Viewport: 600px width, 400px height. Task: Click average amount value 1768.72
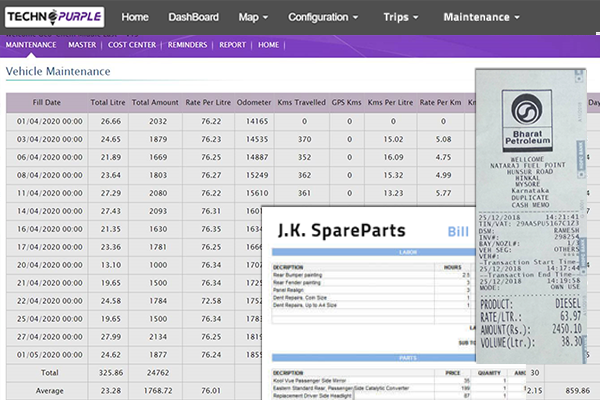click(158, 391)
